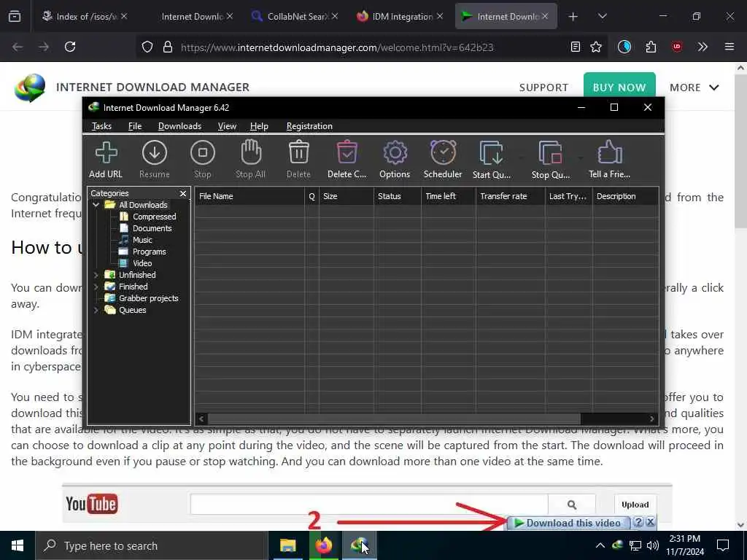Click the Time left column header
The height and width of the screenshot is (560, 747).
pyautogui.click(x=449, y=196)
